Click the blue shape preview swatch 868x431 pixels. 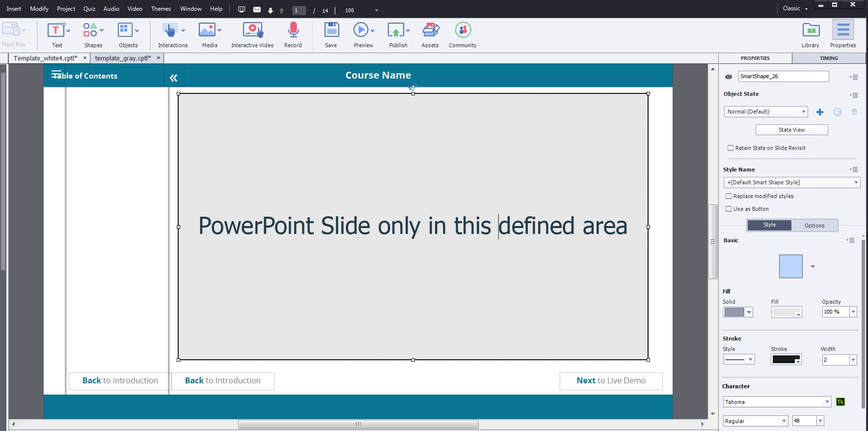tap(790, 266)
